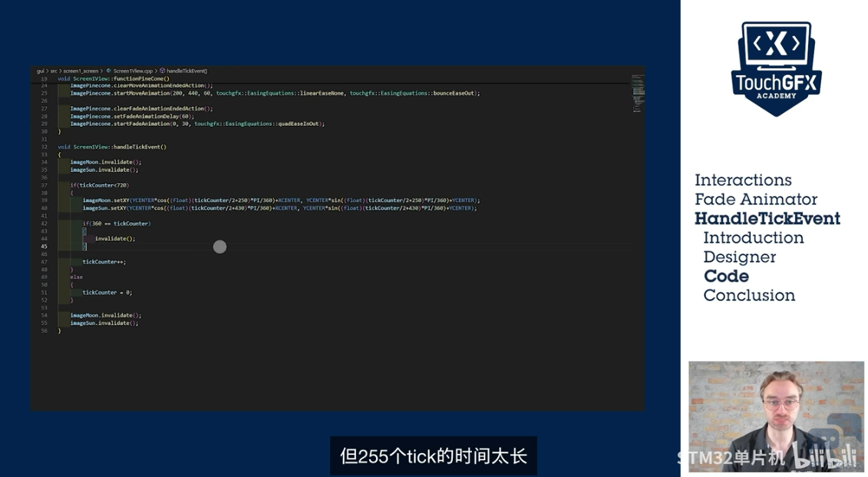Open the "Conclusion" section entry

click(x=749, y=296)
